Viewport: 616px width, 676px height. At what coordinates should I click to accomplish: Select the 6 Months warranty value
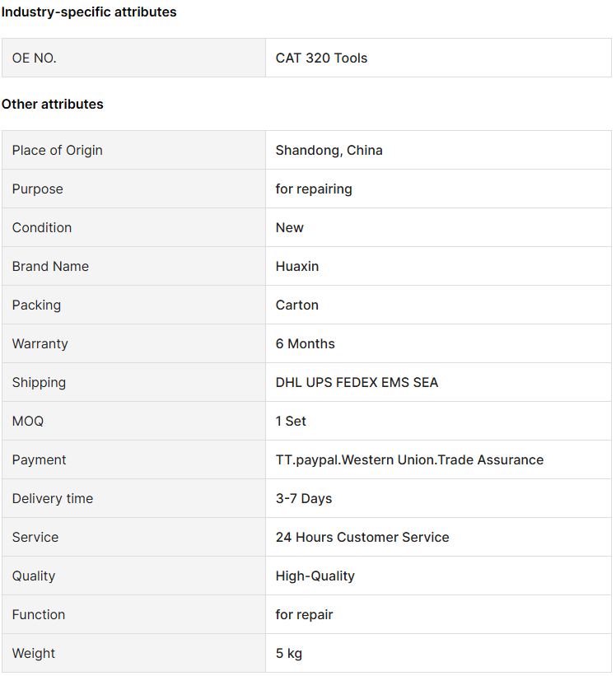306,343
